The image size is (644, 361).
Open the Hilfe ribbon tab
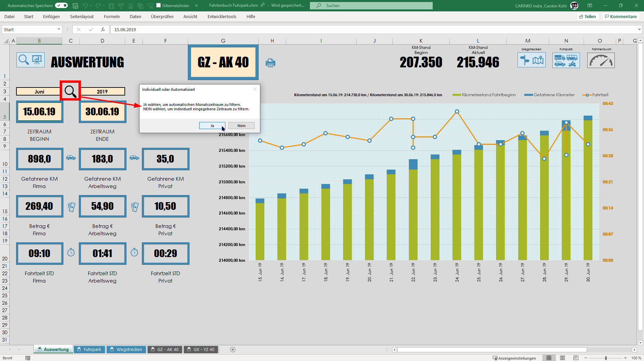(251, 16)
